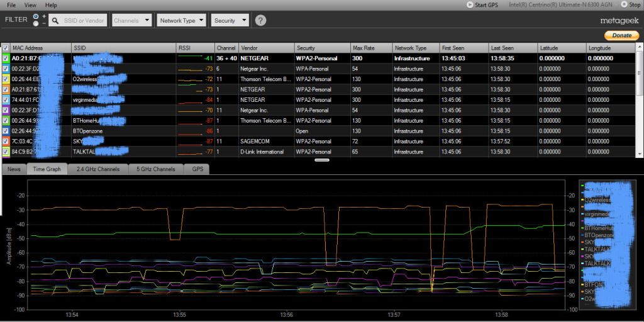644x322 pixels.
Task: Open the metageek logo link
Action: click(x=619, y=21)
